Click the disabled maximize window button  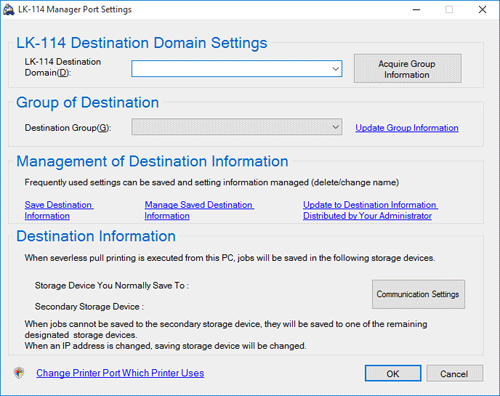pyautogui.click(x=449, y=10)
